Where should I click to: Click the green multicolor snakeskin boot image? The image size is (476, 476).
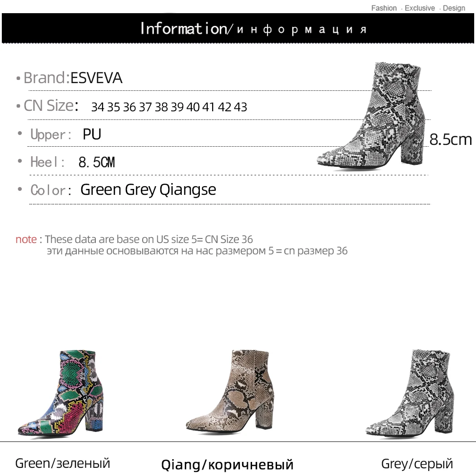61,393
